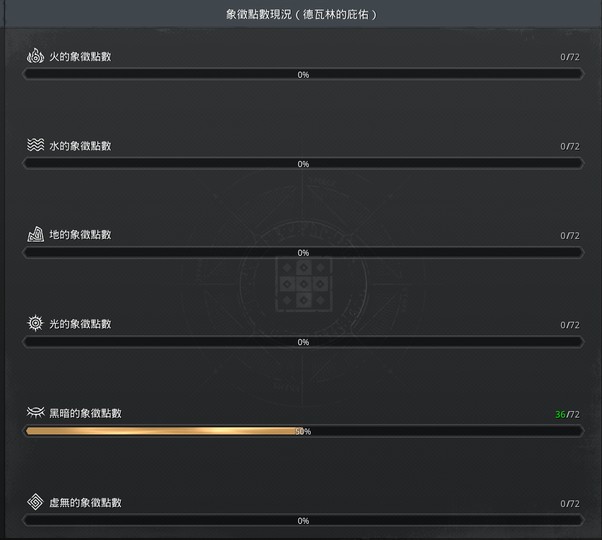Click the darkness points 50% progress bar
Image resolution: width=602 pixels, height=540 pixels.
pos(303,431)
